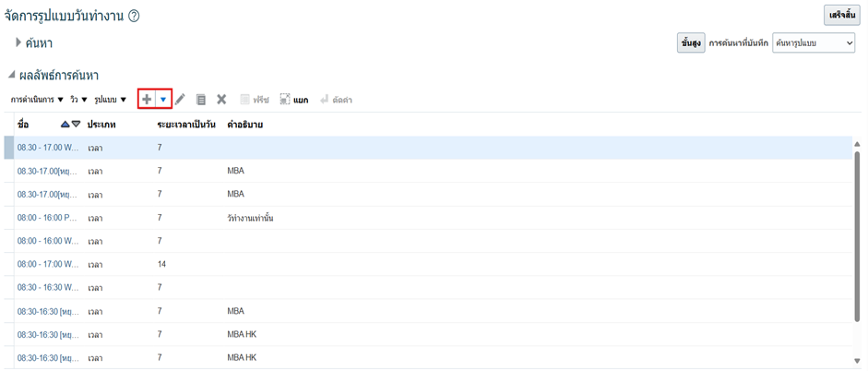The height and width of the screenshot is (371, 868).
Task: Open the help icon beside page title
Action: pyautogui.click(x=135, y=16)
